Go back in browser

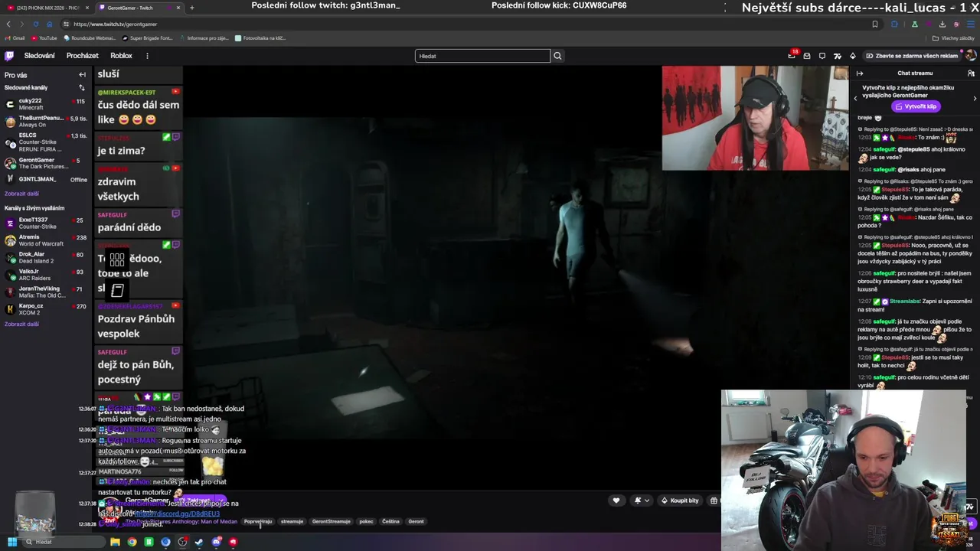8,24
